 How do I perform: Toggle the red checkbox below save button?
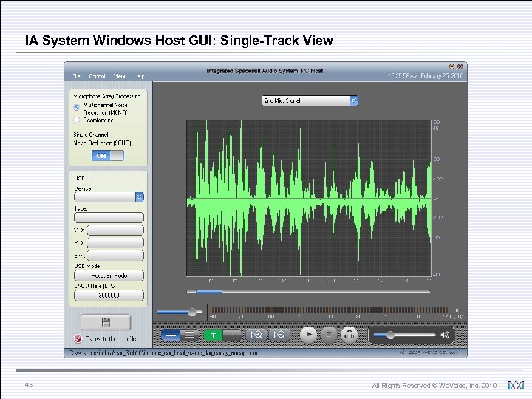pos(78,338)
